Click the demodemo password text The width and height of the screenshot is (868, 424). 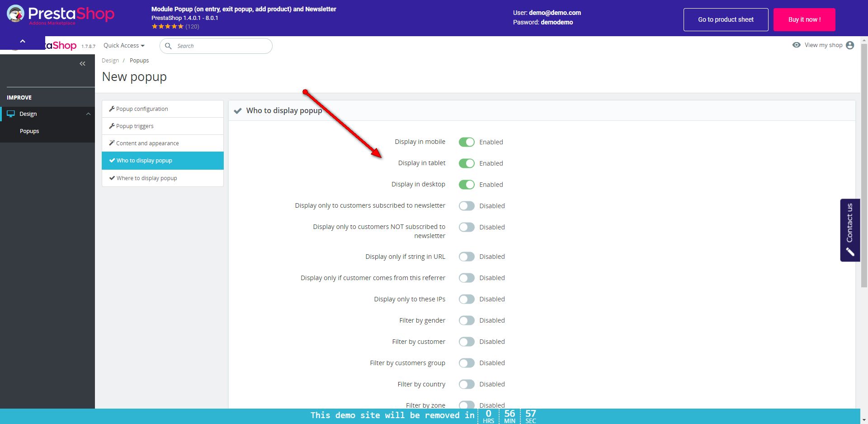pos(557,22)
